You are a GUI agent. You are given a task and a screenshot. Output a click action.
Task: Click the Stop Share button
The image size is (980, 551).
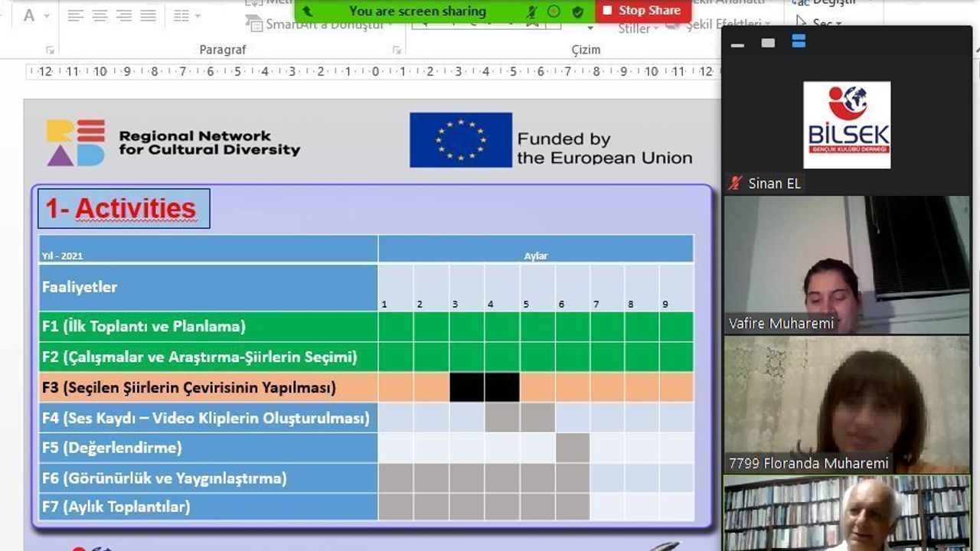click(x=642, y=11)
